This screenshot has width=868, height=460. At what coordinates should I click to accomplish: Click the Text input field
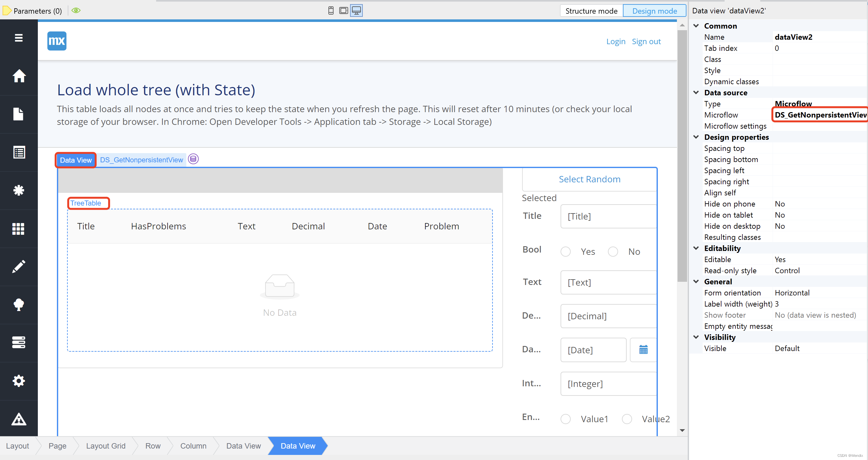click(x=609, y=282)
